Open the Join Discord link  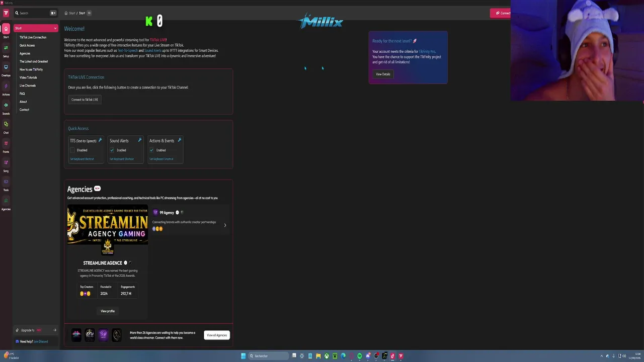pos(41,341)
